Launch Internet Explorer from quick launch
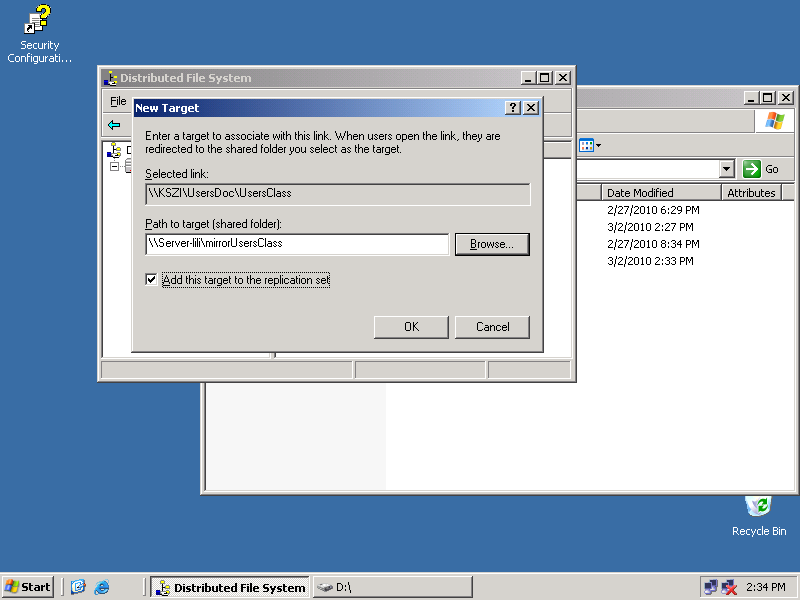The width and height of the screenshot is (800, 600). coord(102,587)
